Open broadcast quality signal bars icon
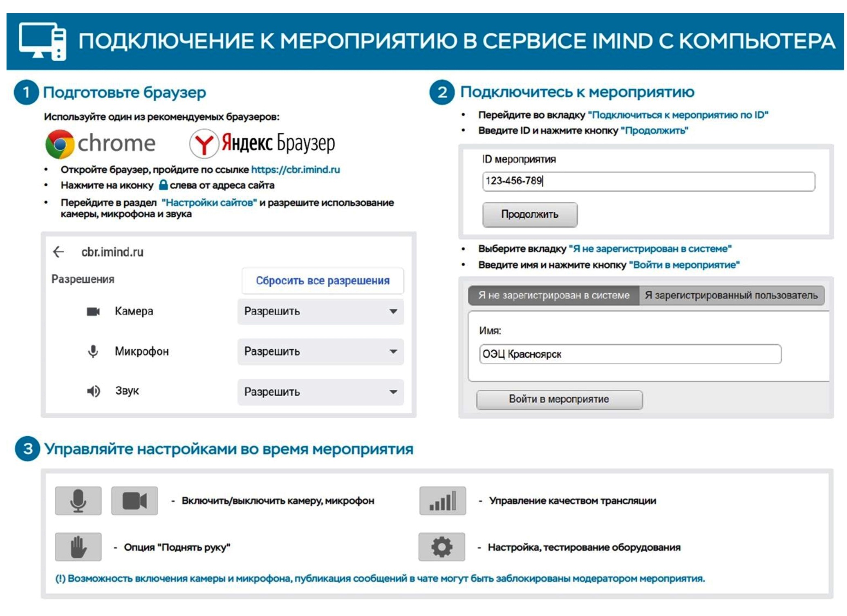Screen dimensions: 847x616 point(443,500)
